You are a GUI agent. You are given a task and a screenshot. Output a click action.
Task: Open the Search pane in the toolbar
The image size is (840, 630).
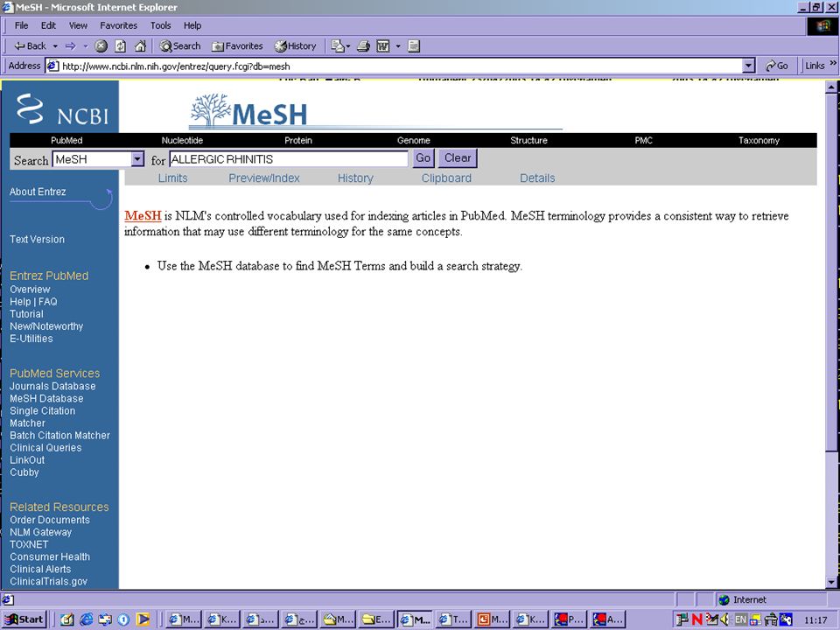click(x=180, y=46)
